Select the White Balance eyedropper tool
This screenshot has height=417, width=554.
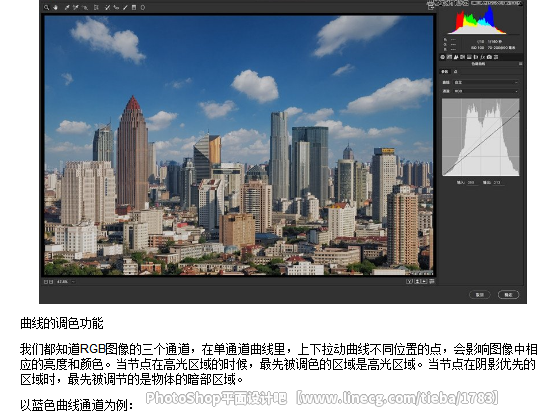[x=67, y=7]
